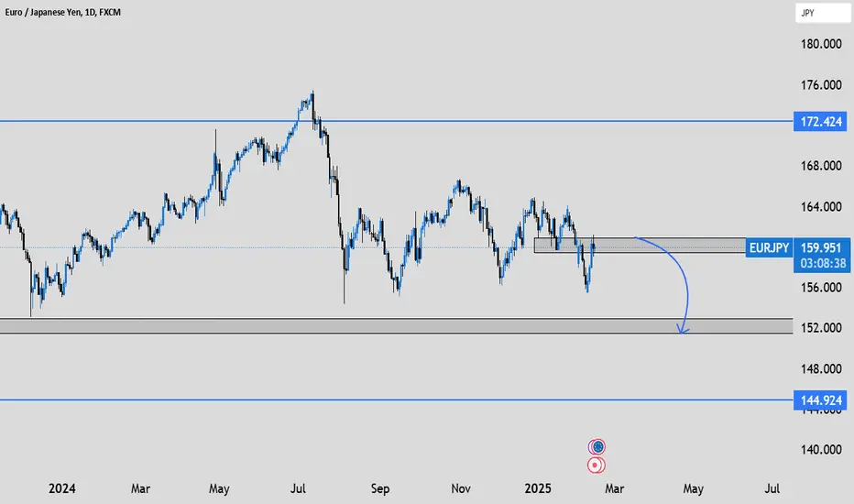Select the small gray rectangle near 160
Screen dimensions: 854x504
click(x=640, y=246)
